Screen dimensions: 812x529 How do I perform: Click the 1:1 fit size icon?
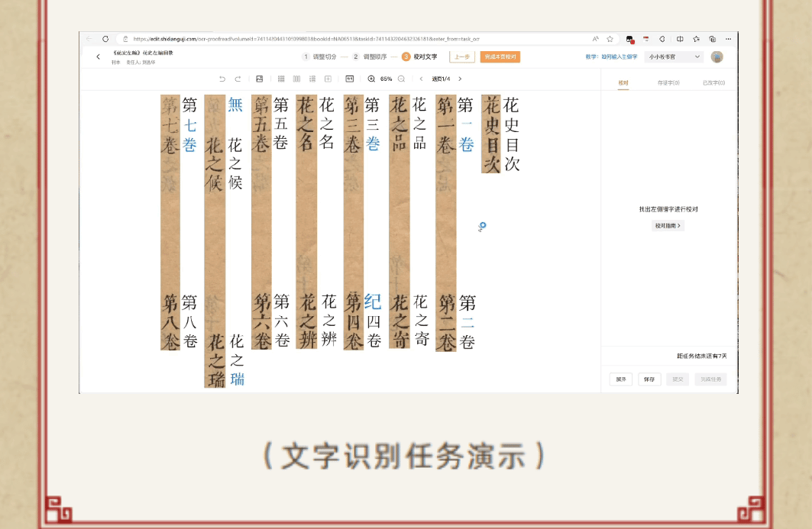(x=350, y=79)
